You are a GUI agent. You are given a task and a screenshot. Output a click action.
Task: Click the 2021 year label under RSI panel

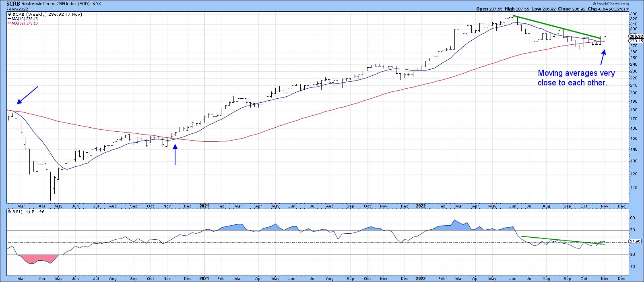[204, 278]
